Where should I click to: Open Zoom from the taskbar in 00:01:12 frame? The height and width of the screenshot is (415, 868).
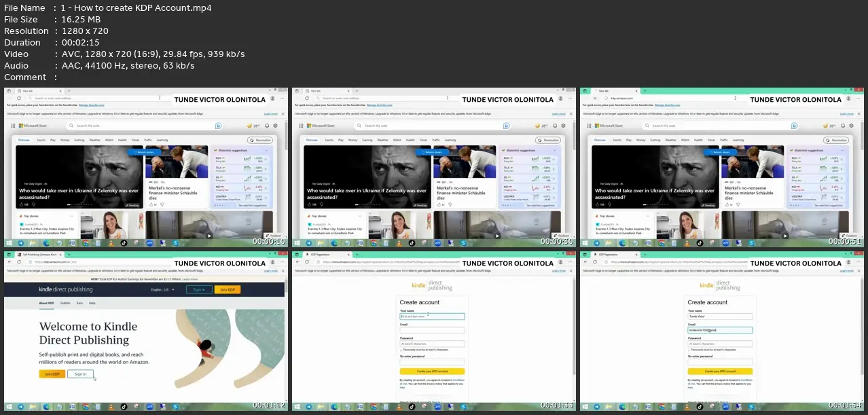click(150, 406)
